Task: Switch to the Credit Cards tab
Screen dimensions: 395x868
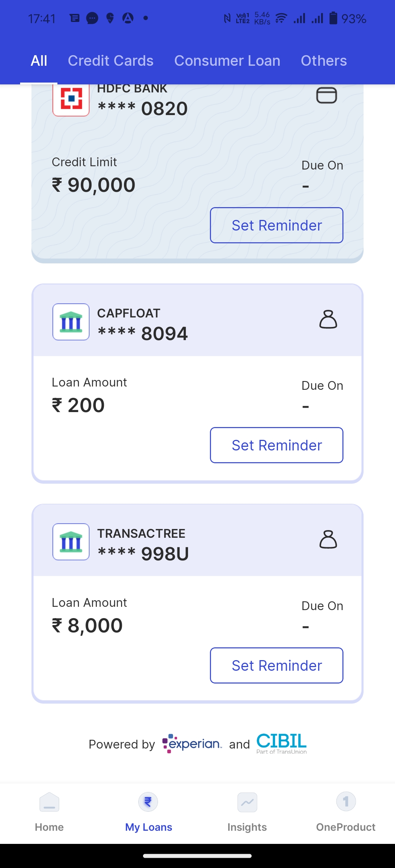Action: (x=110, y=61)
